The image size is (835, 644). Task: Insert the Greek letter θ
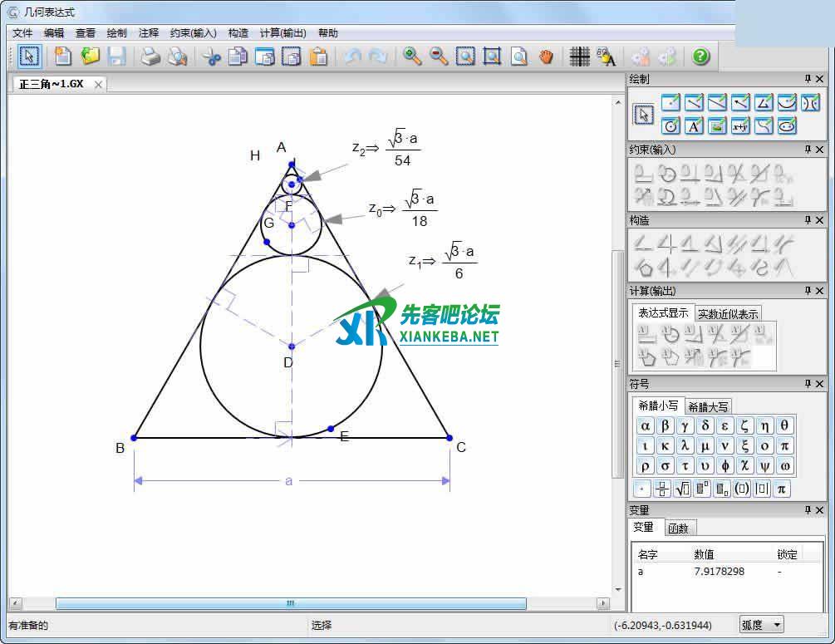click(784, 425)
